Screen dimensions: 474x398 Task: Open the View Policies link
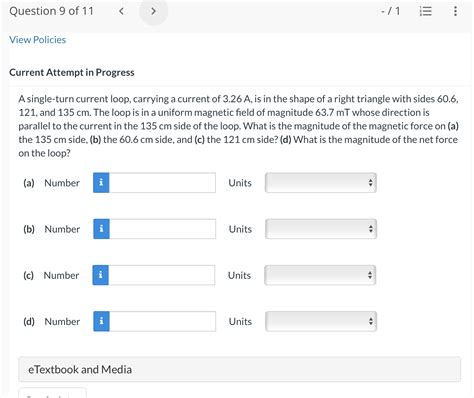38,40
